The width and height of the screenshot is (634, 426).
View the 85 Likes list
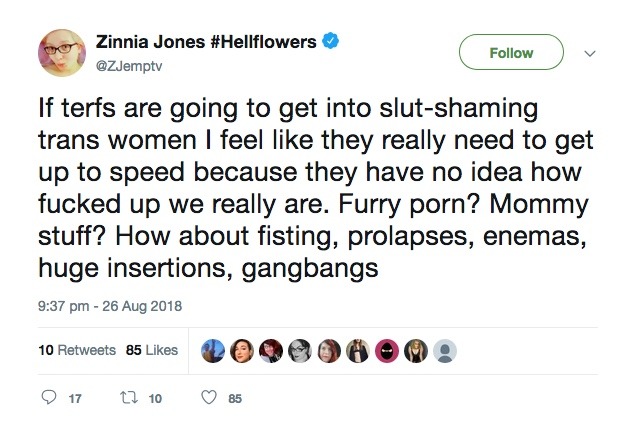[x=151, y=350]
